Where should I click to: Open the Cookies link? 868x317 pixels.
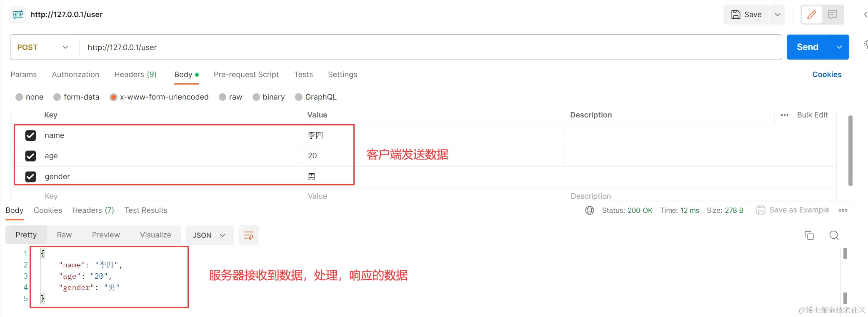827,75
